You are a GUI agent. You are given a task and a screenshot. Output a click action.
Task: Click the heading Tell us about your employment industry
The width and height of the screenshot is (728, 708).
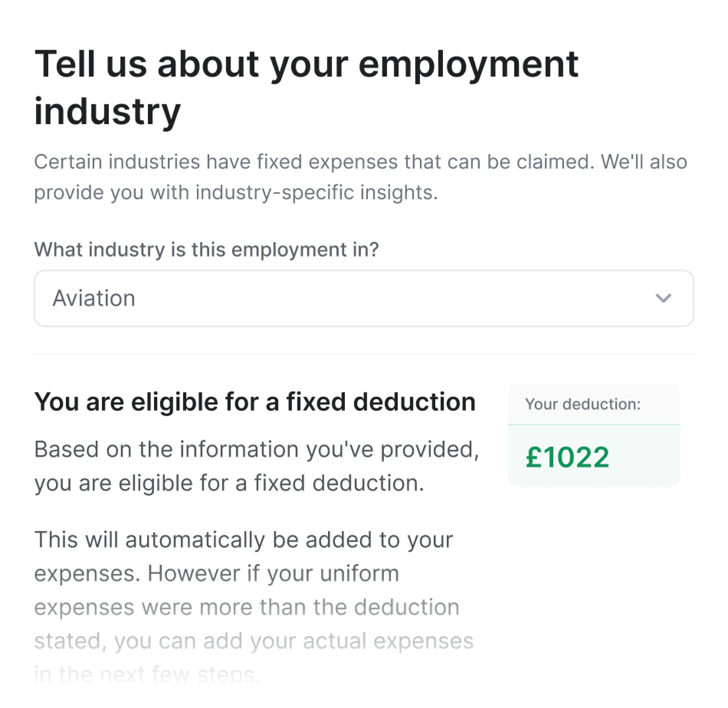tap(307, 86)
